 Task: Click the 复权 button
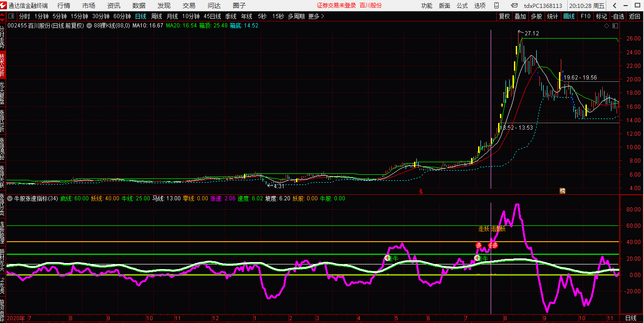pos(504,16)
